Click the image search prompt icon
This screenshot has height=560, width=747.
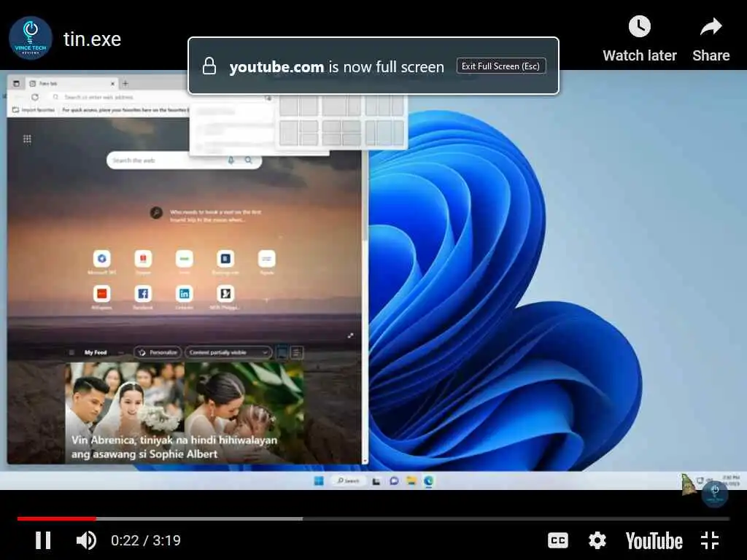[x=156, y=213]
